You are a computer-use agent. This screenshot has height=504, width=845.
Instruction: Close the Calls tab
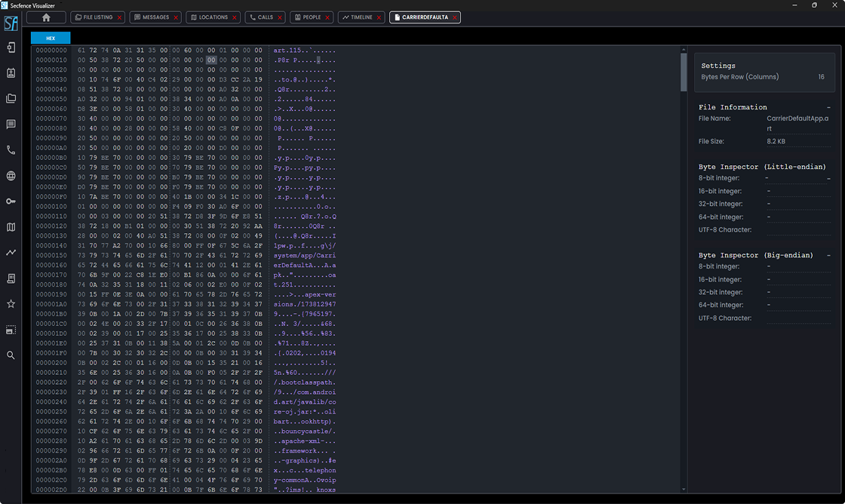pos(280,17)
